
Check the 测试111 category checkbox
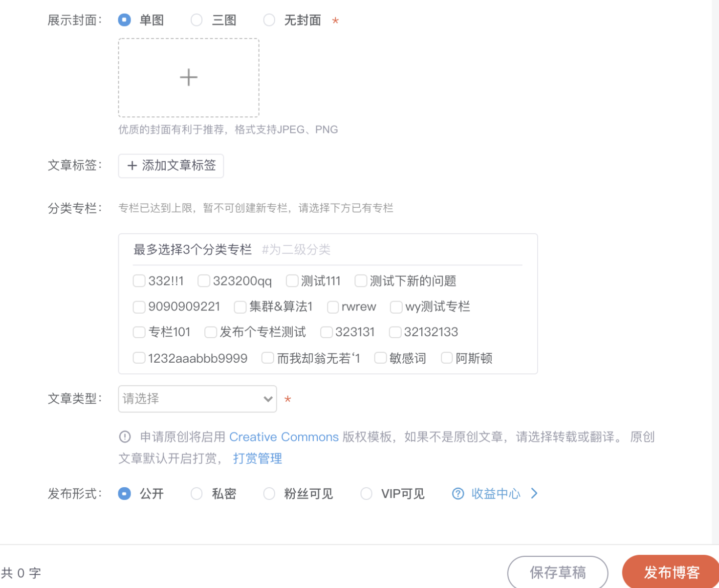coord(292,281)
